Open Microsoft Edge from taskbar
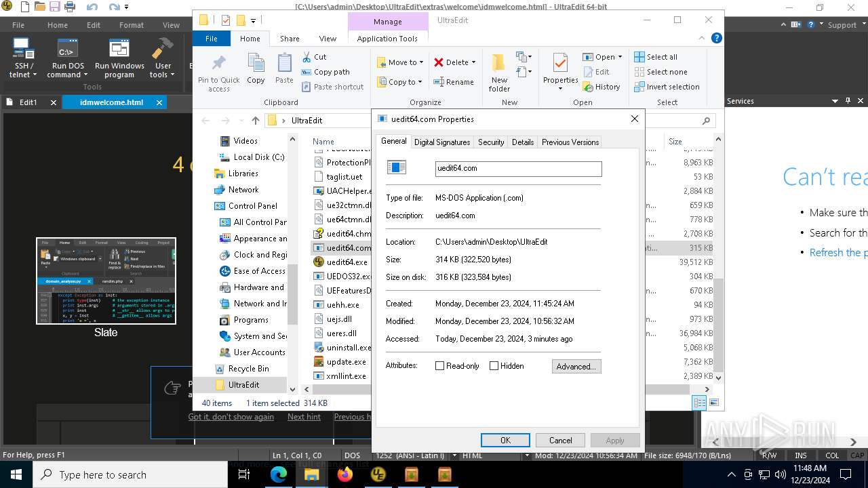 coord(279,474)
